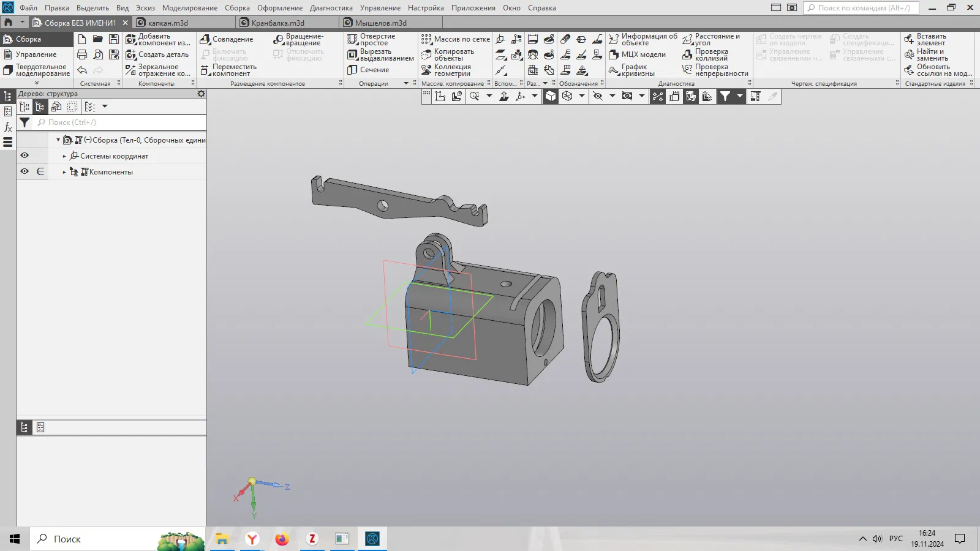Click the Массив по сетке button
This screenshot has width=980, height=551.
[456, 39]
